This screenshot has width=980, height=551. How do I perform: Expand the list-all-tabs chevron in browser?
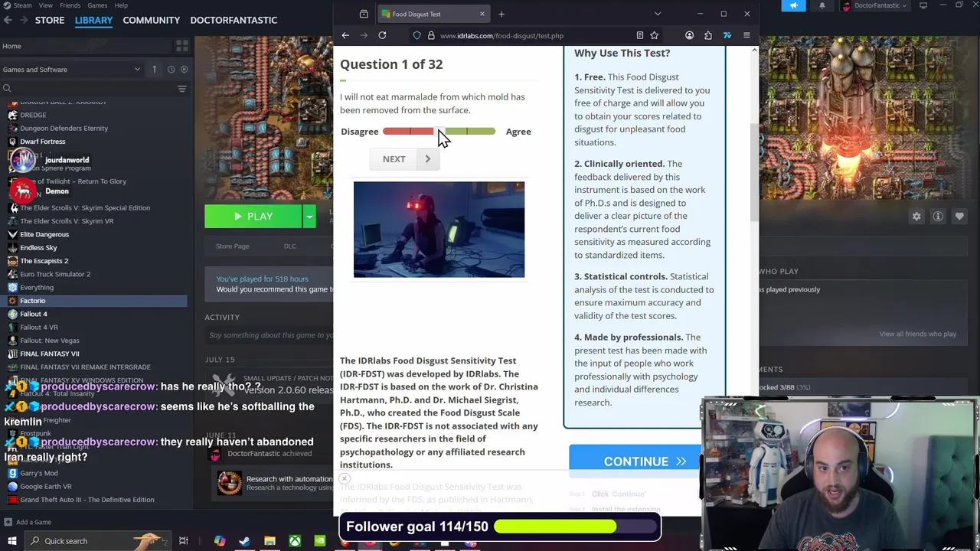658,14
